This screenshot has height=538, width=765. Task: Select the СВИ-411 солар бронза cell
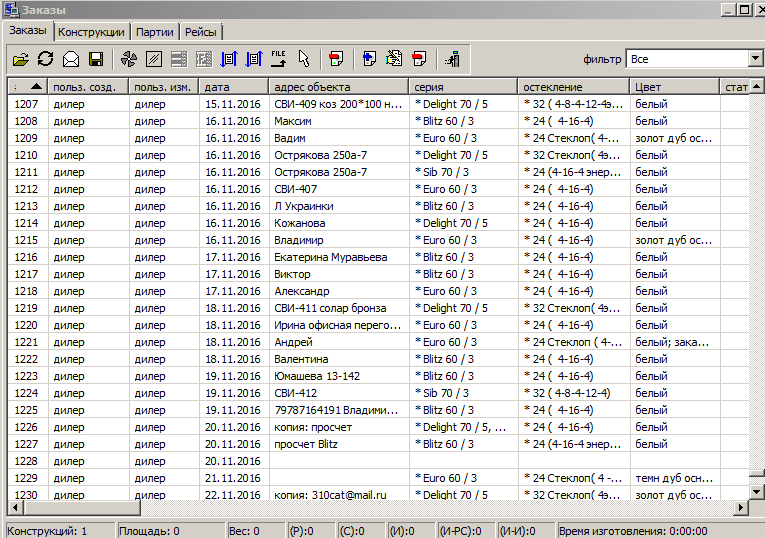point(339,308)
